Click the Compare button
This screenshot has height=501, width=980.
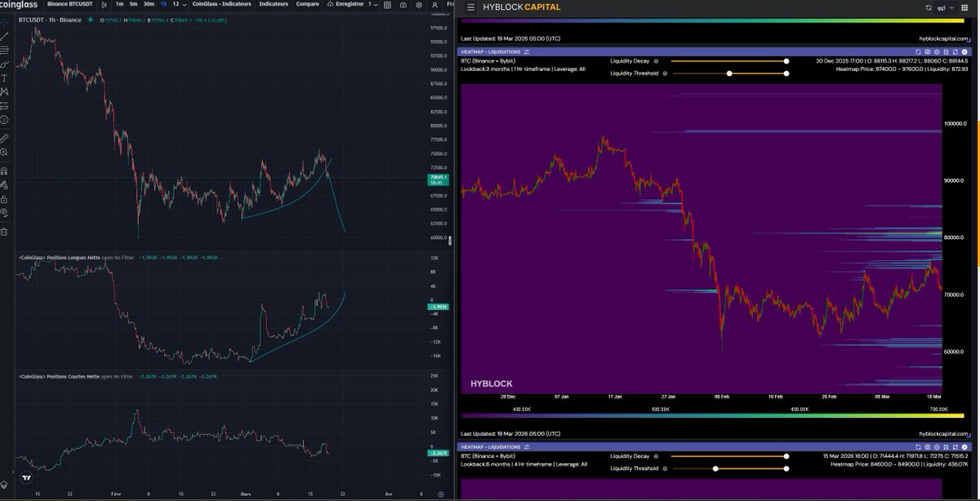[x=307, y=5]
